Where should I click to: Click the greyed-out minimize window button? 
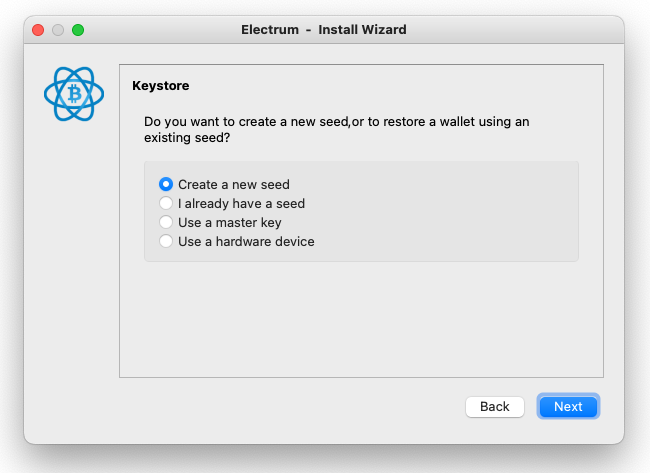[x=58, y=30]
